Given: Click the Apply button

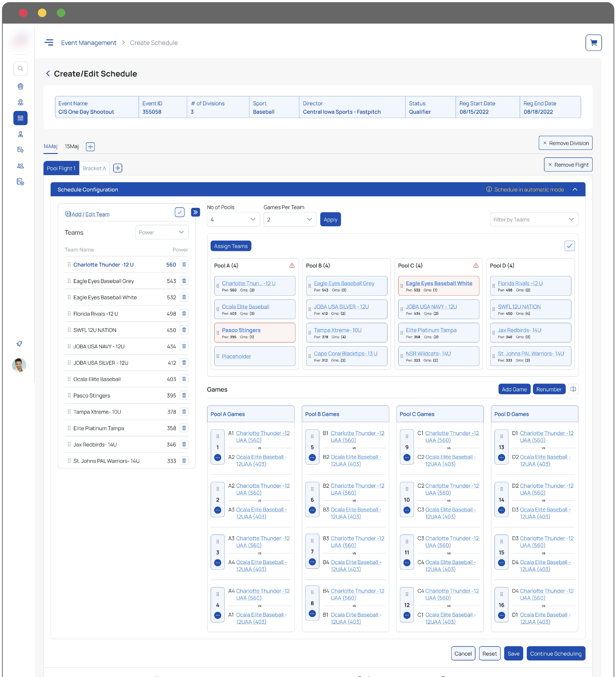Looking at the screenshot, I should click(x=331, y=220).
